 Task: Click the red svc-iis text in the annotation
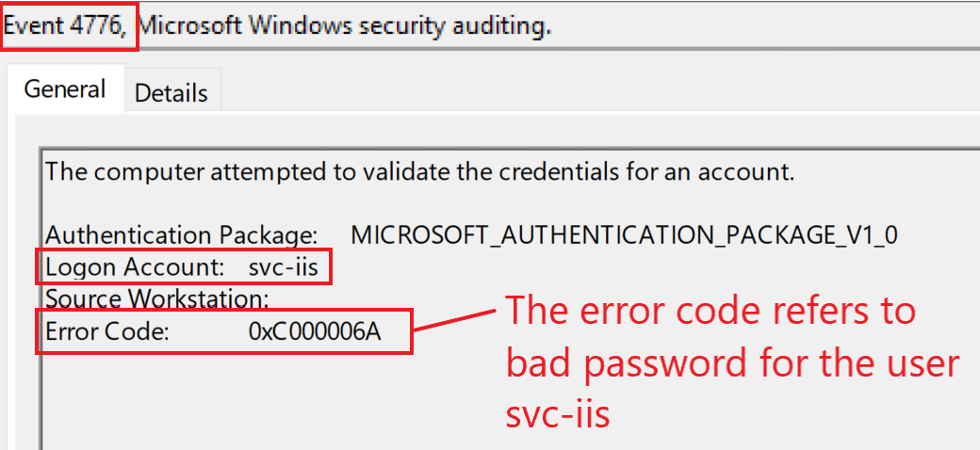(x=558, y=414)
